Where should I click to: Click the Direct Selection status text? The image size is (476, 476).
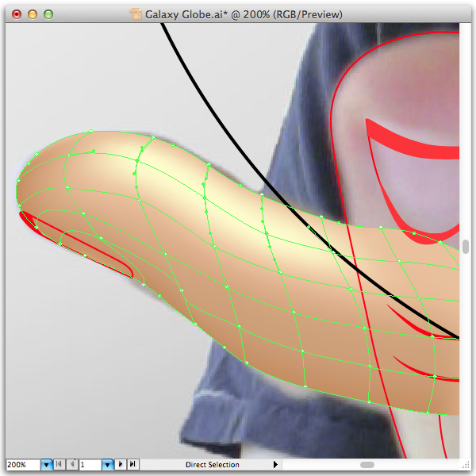[x=212, y=464]
